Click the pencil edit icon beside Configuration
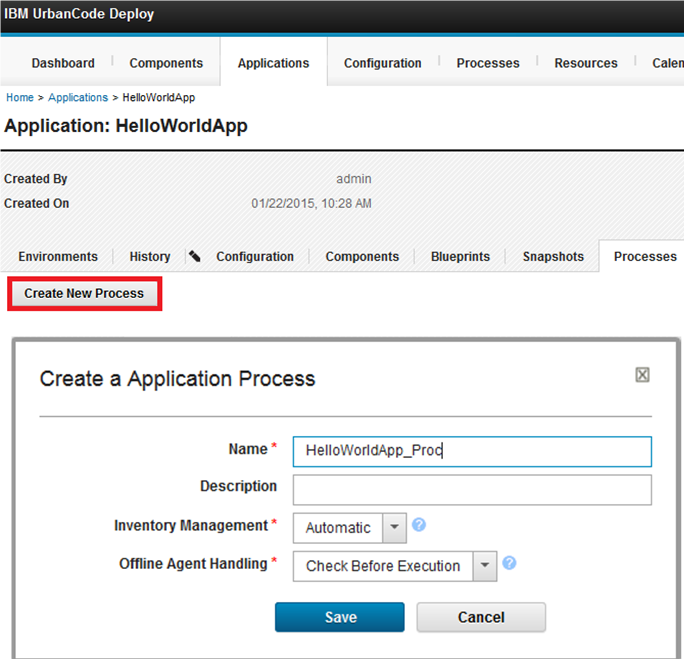The image size is (684, 659). point(195,256)
